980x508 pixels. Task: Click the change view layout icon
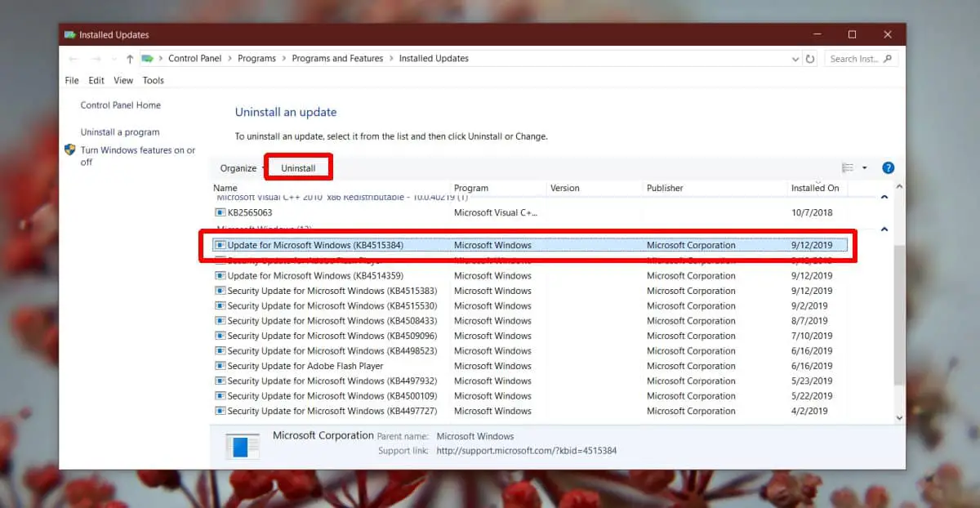[848, 168]
